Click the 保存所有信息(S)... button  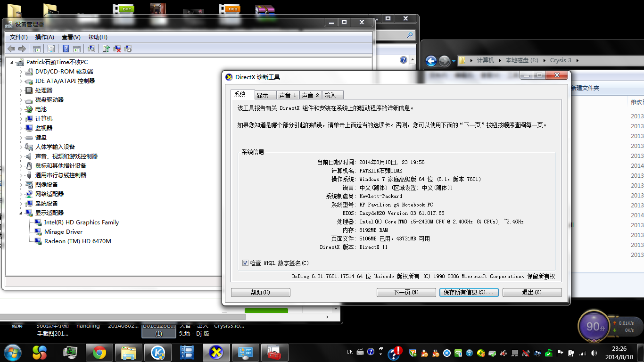469,292
